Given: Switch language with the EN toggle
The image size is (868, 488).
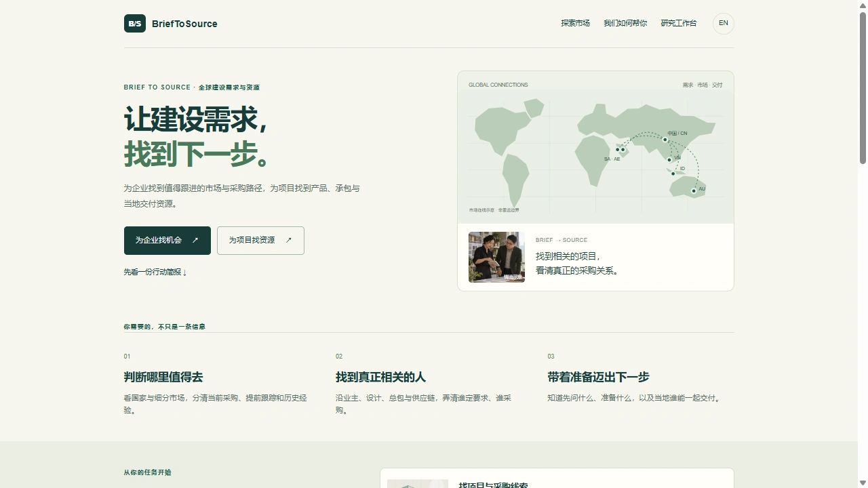Looking at the screenshot, I should pos(724,23).
